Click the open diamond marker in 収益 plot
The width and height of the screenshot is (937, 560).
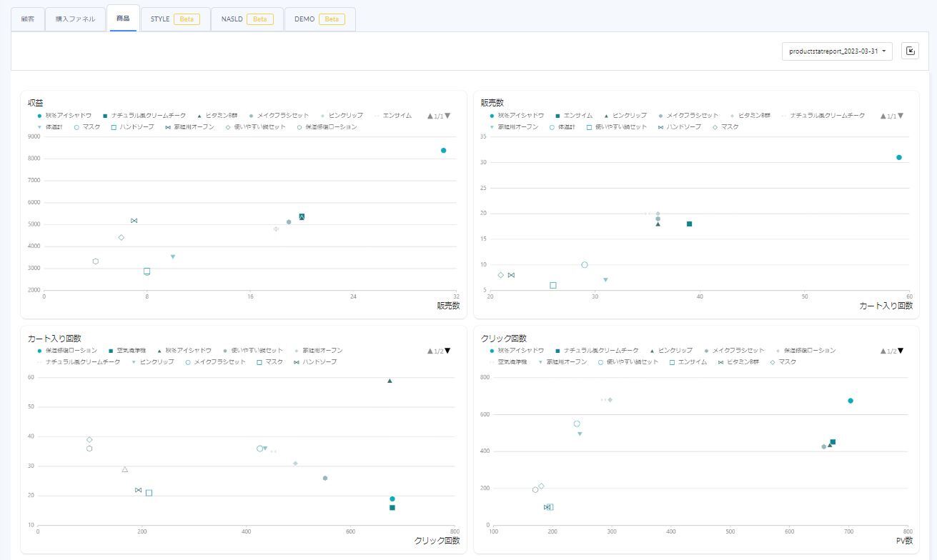tap(122, 238)
